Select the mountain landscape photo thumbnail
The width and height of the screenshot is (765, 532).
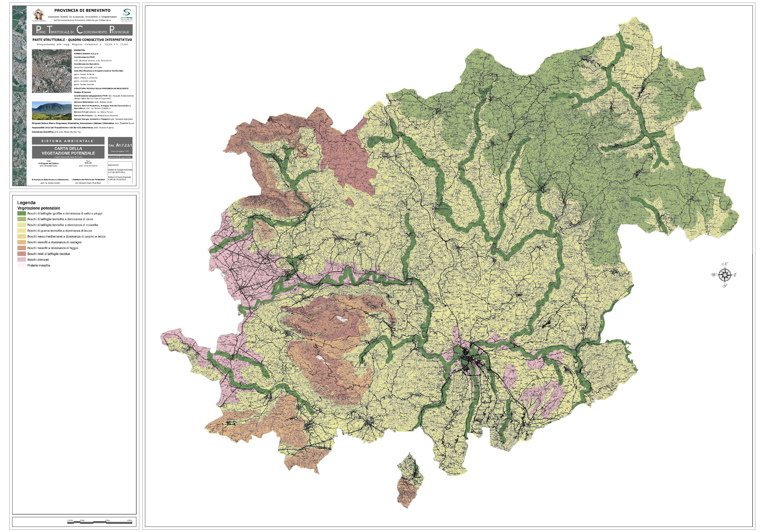click(x=52, y=111)
